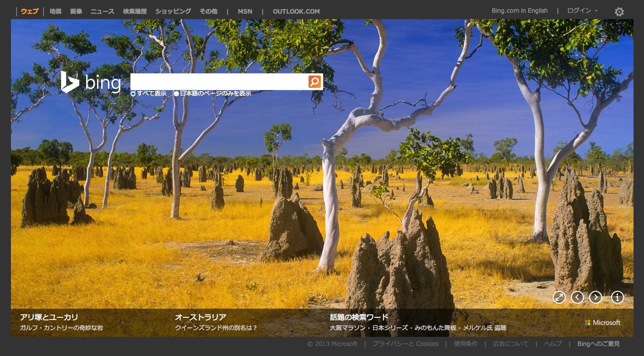Expand the ログイン dropdown
This screenshot has width=644, height=356.
(x=582, y=11)
